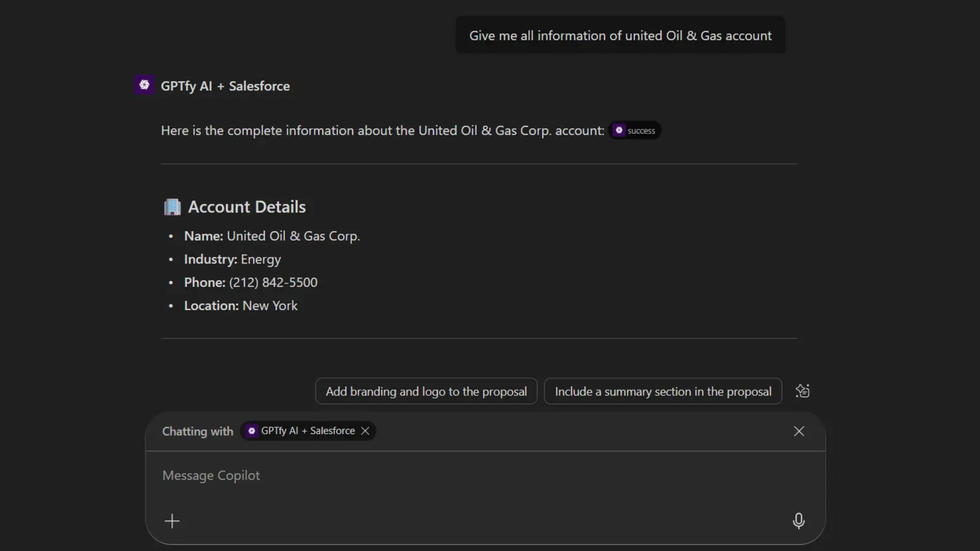
Task: Click the GPTfy icon inside the success badge
Action: 619,130
